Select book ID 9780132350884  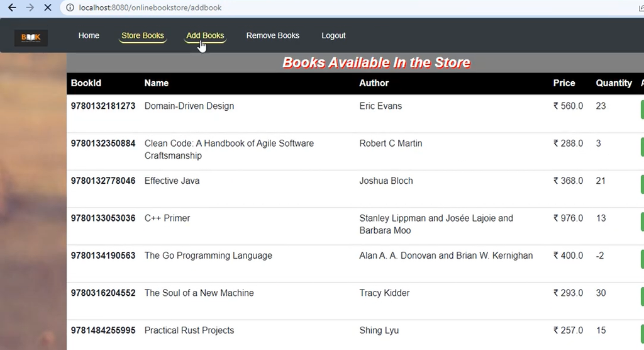103,143
